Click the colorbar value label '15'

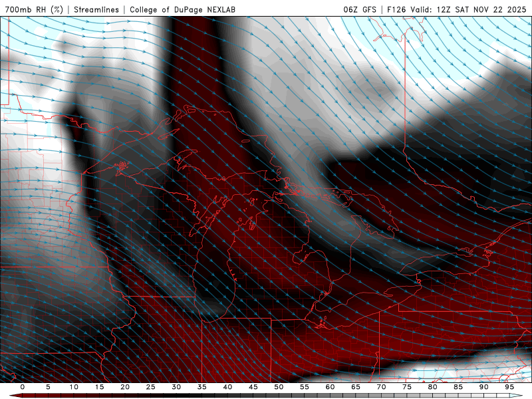pos(99,387)
